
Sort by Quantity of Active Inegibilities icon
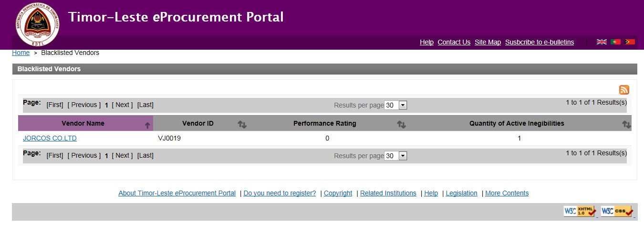[626, 124]
